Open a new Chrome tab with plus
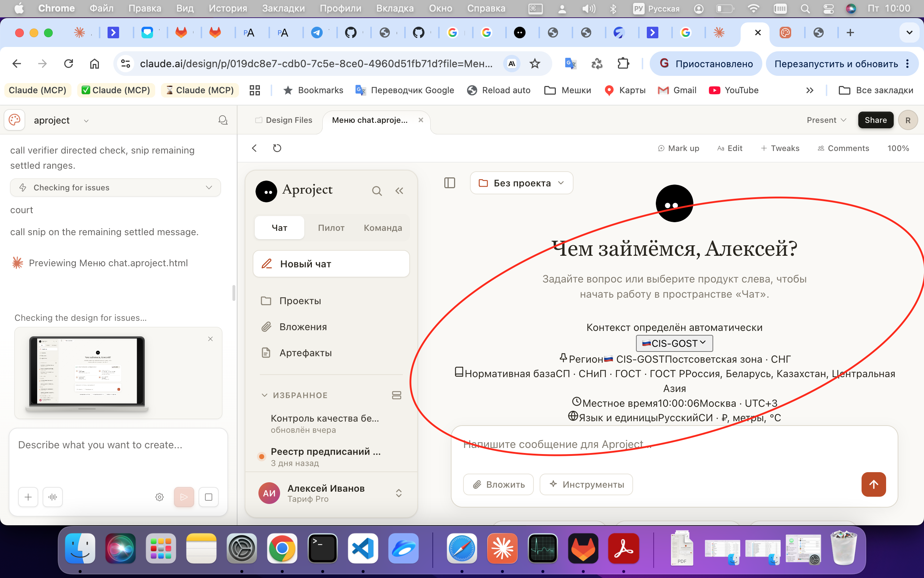Viewport: 924px width, 578px height. click(850, 33)
